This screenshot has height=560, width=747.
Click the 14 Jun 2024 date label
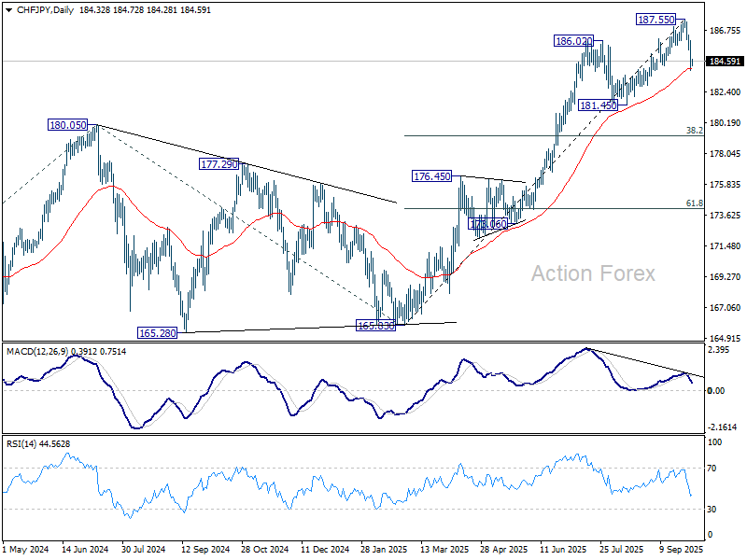pyautogui.click(x=85, y=550)
